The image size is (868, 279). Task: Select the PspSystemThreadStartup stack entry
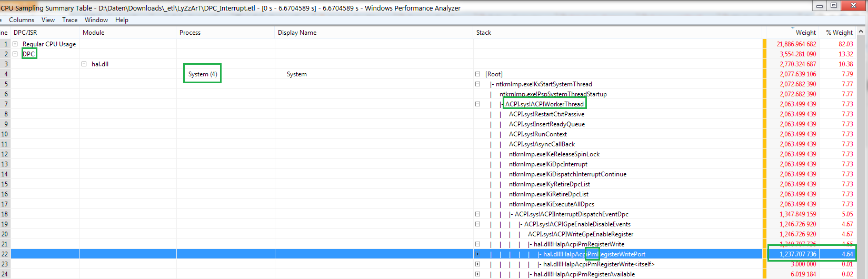(553, 94)
